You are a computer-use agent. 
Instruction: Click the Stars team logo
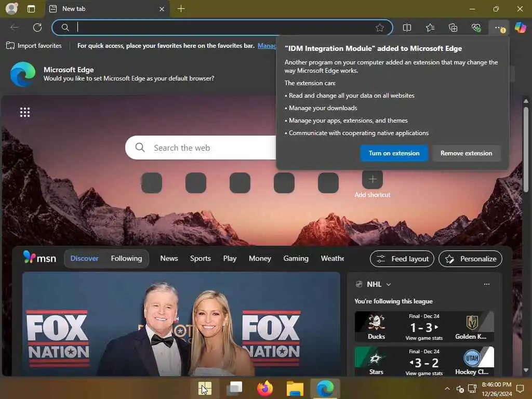click(x=376, y=358)
